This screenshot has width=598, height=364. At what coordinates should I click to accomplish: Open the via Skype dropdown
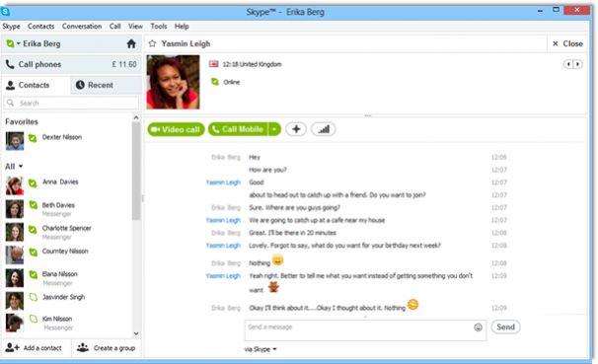[261, 349]
